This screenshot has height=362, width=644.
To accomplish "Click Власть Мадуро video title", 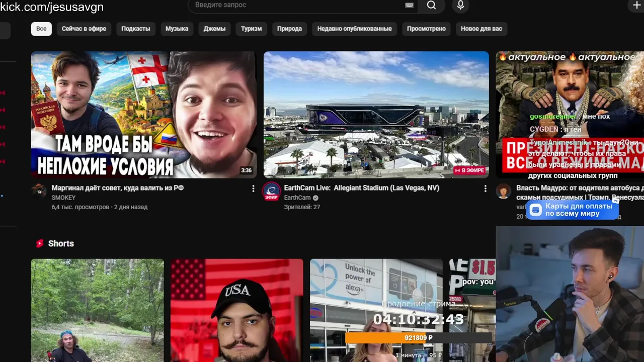I will (x=580, y=193).
